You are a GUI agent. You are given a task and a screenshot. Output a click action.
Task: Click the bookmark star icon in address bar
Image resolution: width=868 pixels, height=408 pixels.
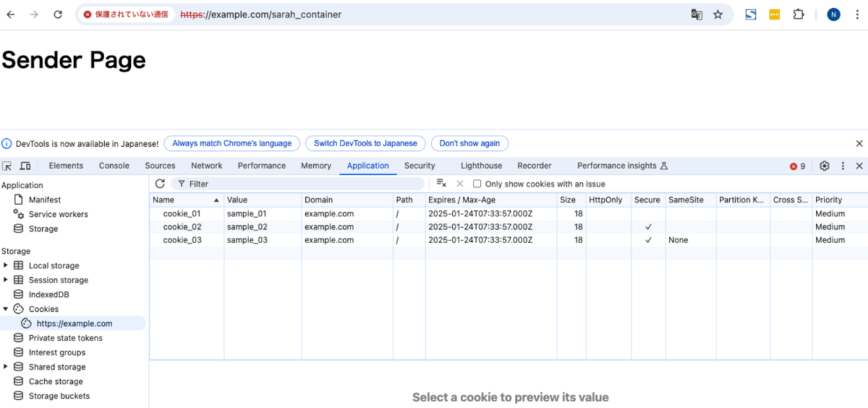718,15
